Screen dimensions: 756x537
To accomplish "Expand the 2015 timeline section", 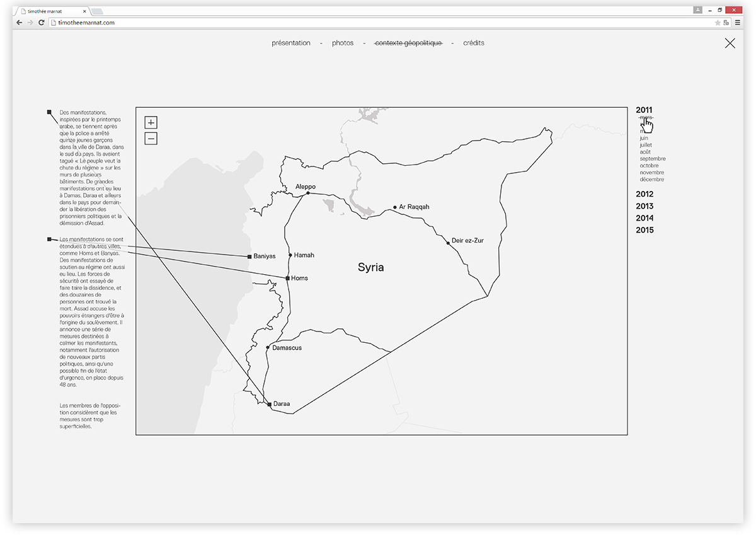I will (x=644, y=230).
